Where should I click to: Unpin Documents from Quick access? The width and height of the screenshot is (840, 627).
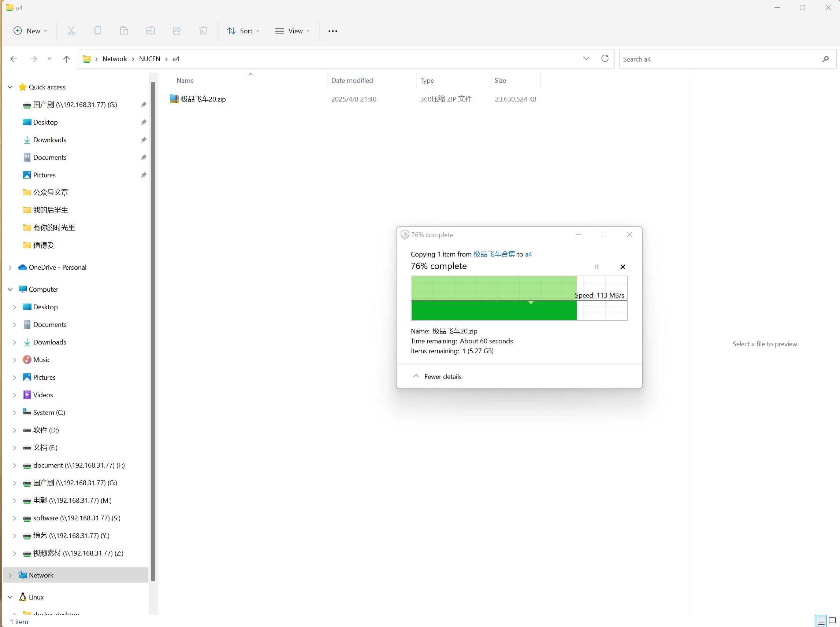[144, 157]
